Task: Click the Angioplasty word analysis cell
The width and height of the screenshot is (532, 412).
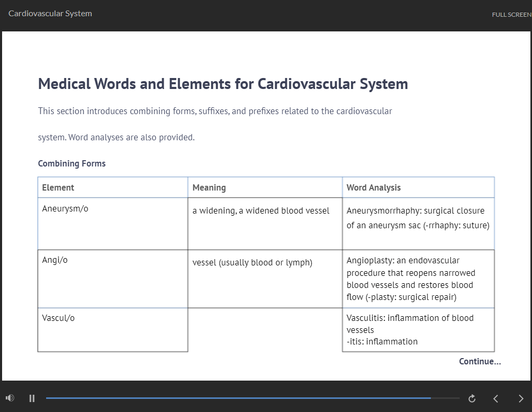Action: 418,279
